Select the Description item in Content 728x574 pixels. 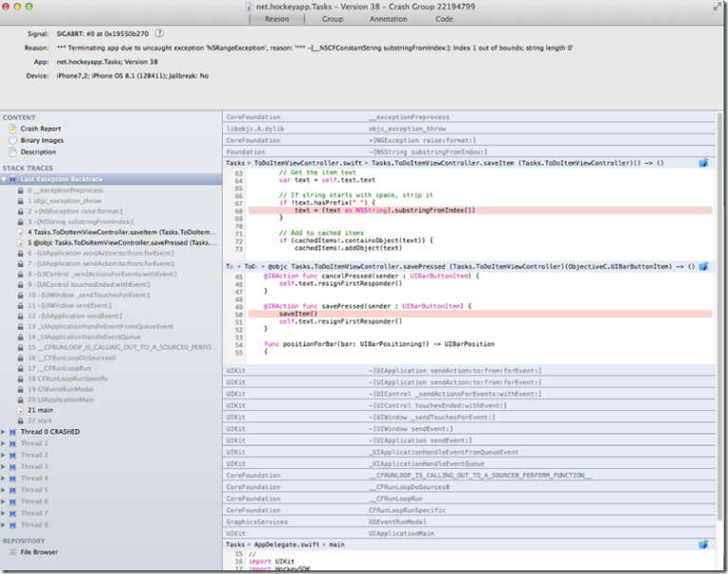[x=38, y=152]
